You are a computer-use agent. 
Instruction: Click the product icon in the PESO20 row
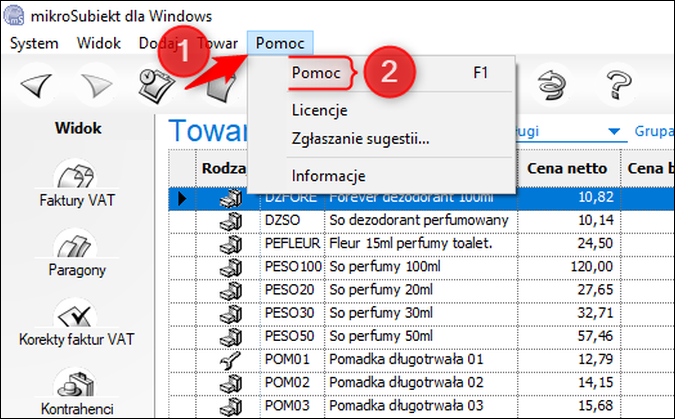pyautogui.click(x=230, y=291)
